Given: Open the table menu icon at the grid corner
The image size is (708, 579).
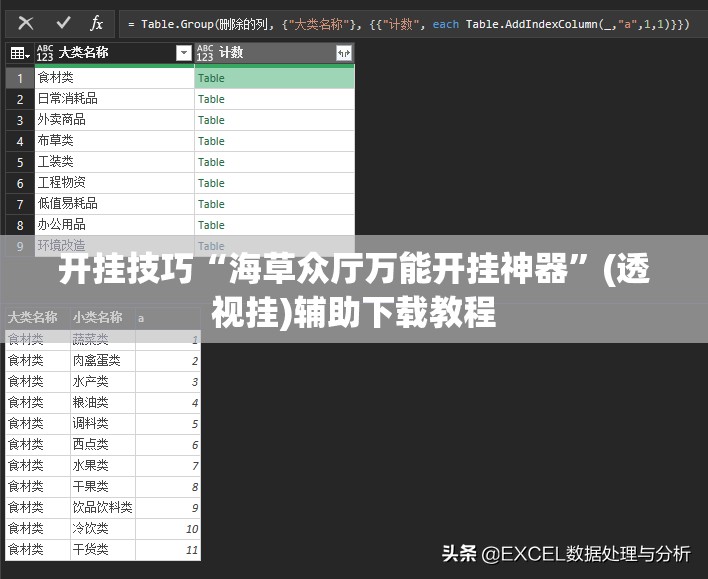Looking at the screenshot, I should 20,53.
